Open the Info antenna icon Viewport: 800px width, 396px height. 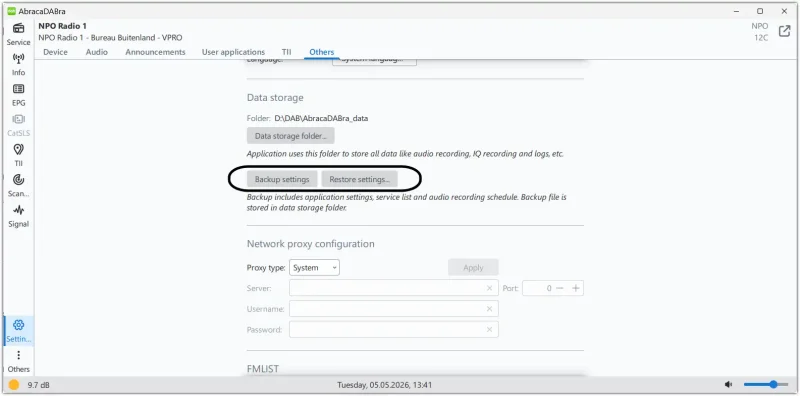point(18,58)
